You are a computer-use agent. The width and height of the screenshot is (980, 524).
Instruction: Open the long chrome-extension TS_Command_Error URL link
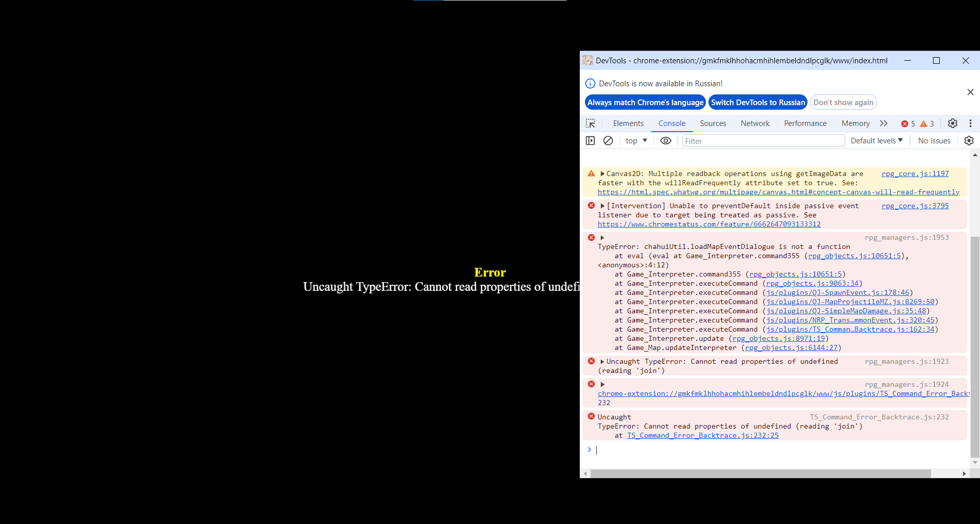pos(783,394)
